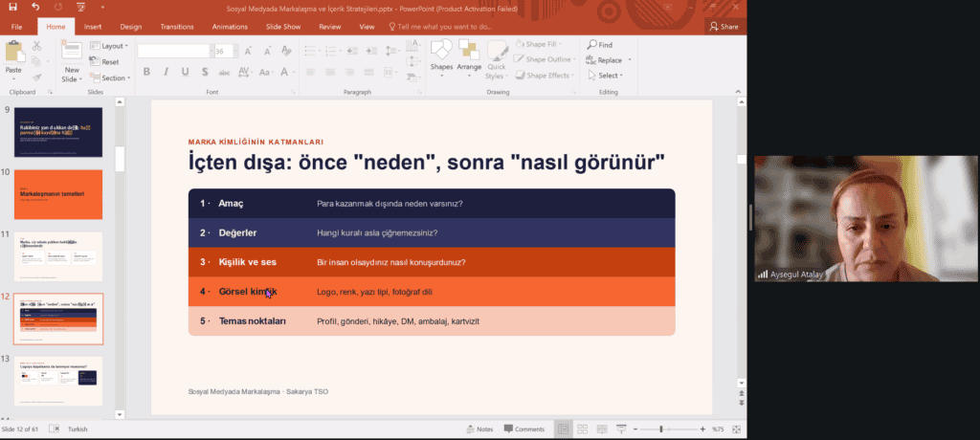Screen dimensions: 980x440
Task: Go to the Slide Show tab
Action: coord(283,27)
